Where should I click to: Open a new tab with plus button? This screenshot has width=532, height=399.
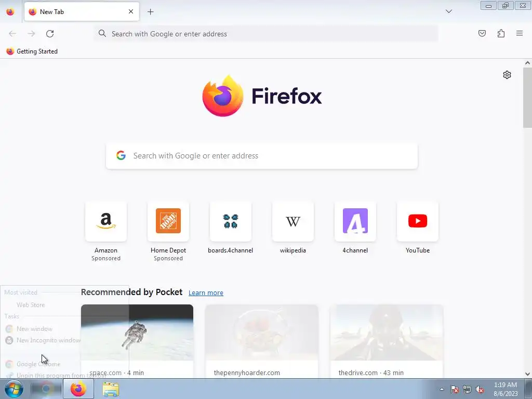click(150, 11)
